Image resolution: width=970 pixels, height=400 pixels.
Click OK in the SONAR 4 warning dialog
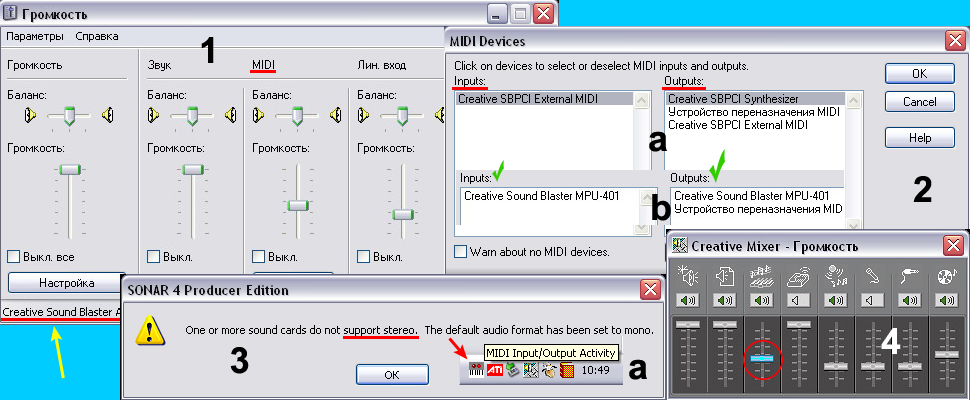point(392,374)
